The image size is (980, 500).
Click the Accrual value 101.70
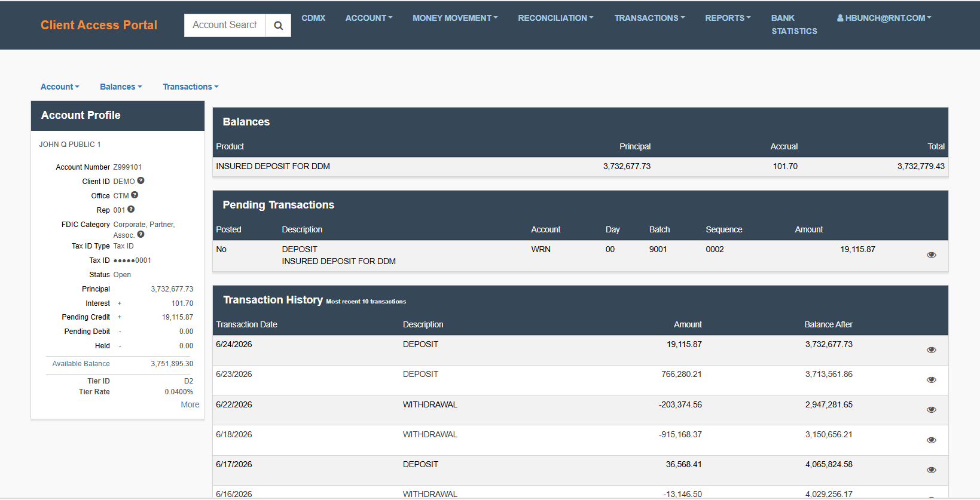(785, 167)
